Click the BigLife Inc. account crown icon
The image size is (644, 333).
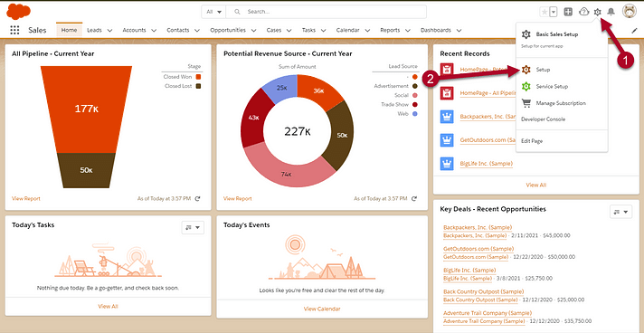447,164
